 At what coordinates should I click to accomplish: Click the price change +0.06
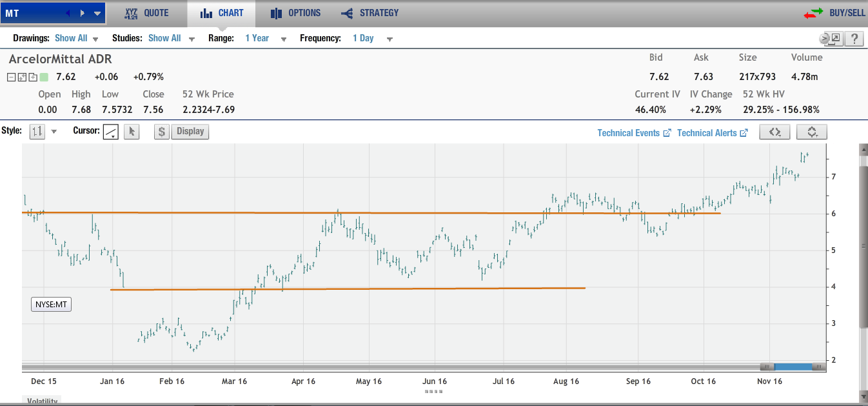pos(105,77)
